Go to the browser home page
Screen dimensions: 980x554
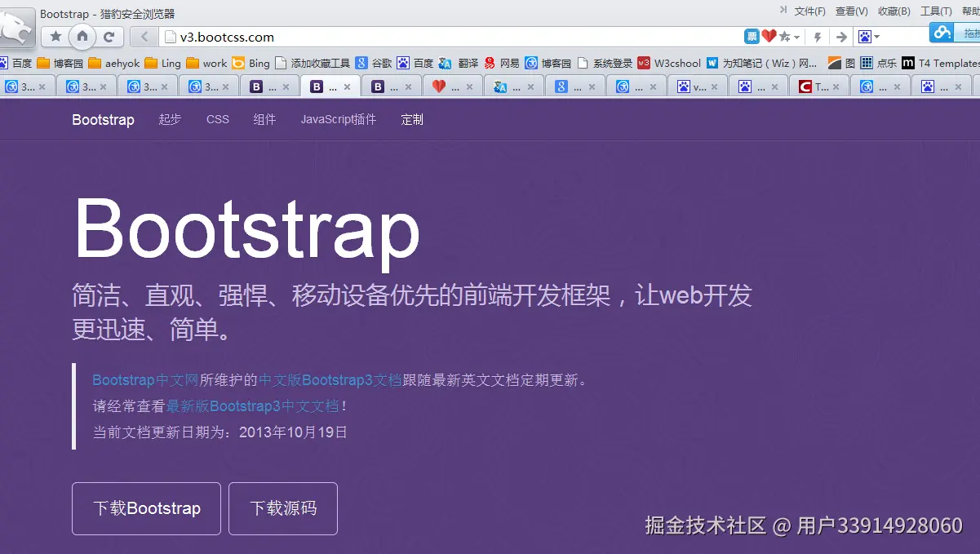82,36
